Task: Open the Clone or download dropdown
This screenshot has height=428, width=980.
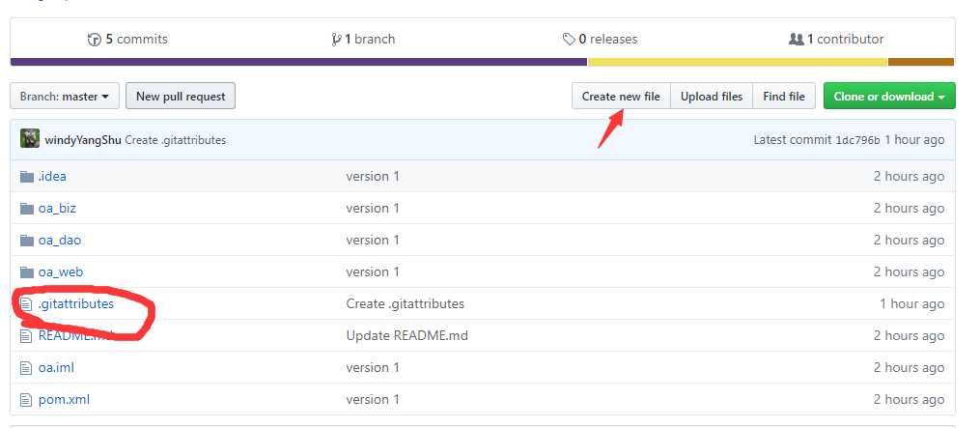Action: point(888,97)
